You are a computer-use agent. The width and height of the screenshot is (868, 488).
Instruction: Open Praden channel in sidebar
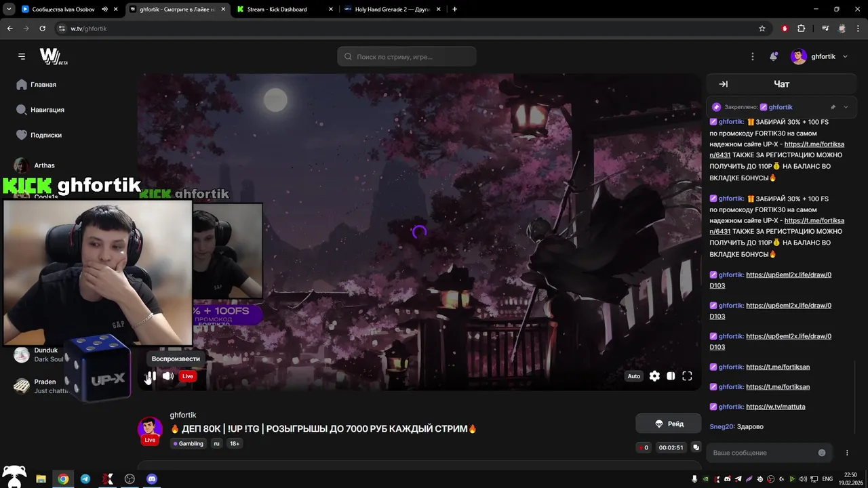point(39,386)
